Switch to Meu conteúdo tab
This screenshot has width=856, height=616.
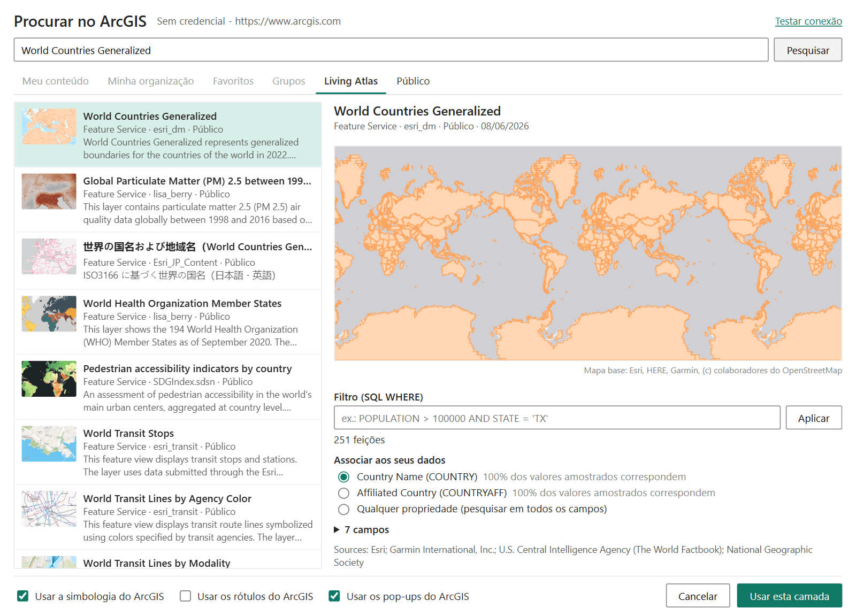[x=56, y=81]
